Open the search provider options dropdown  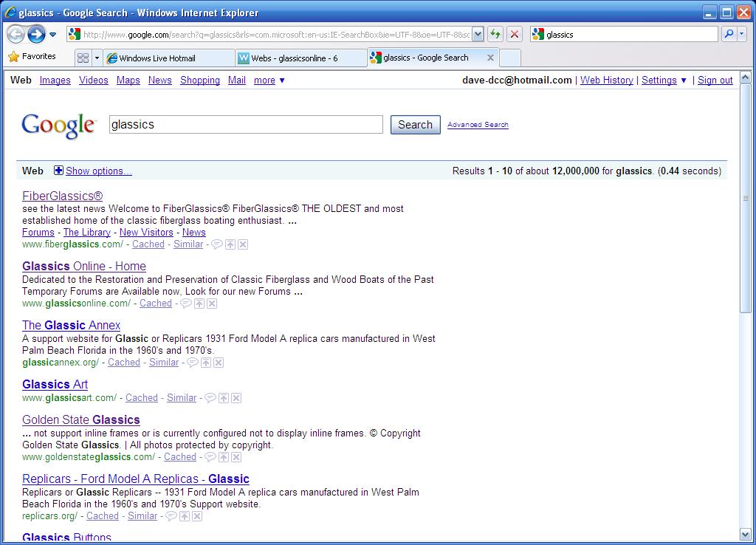(x=741, y=34)
